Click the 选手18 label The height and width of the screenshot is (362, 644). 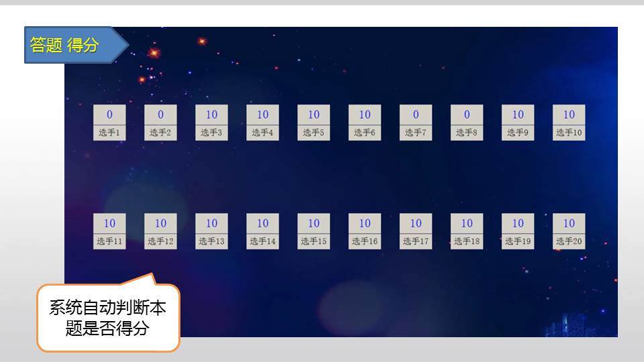click(467, 241)
